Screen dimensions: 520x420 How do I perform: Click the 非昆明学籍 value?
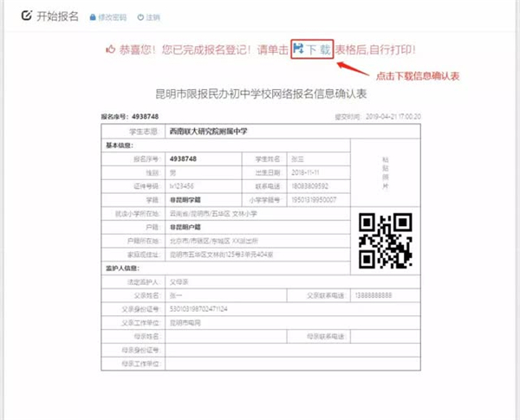[185, 200]
